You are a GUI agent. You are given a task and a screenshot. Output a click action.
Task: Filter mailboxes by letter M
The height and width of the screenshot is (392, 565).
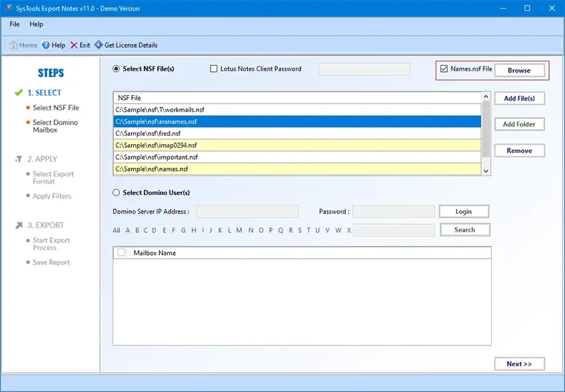pos(239,230)
